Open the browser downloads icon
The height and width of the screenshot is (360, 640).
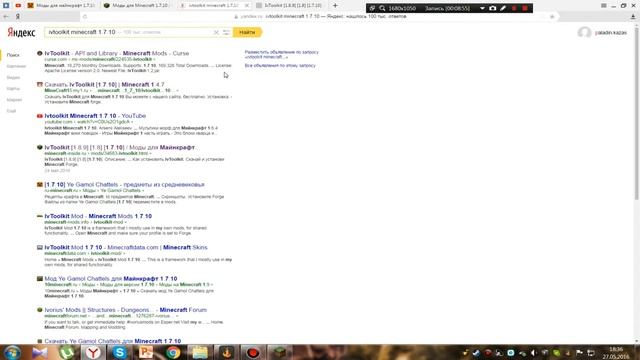coord(633,16)
